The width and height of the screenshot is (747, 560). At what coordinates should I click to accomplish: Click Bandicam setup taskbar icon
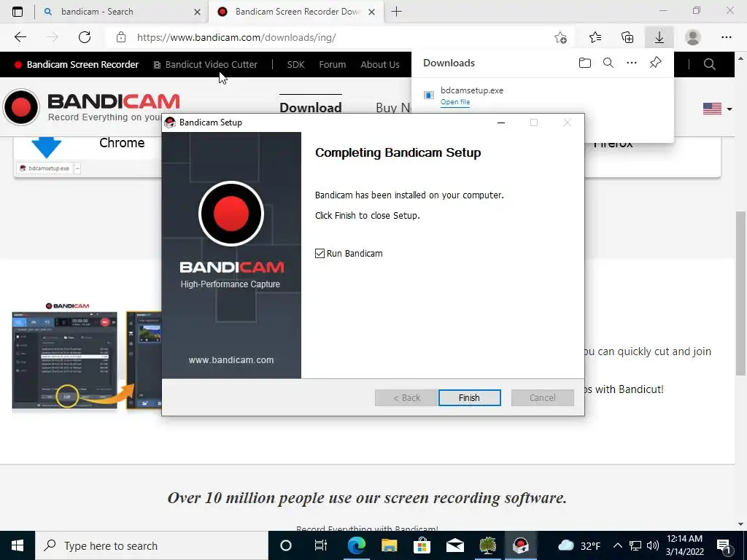(521, 545)
